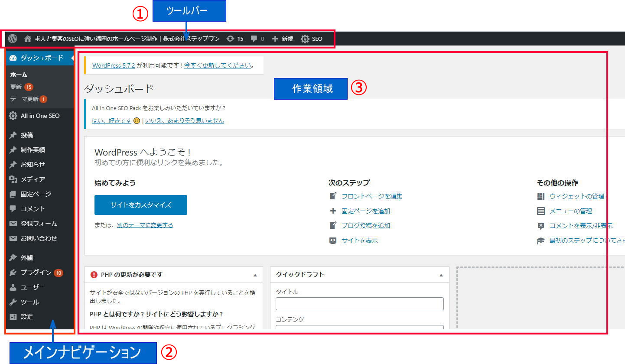The width and height of the screenshot is (625, 364).
Task: Open the ホーム submenu item
Action: point(19,75)
